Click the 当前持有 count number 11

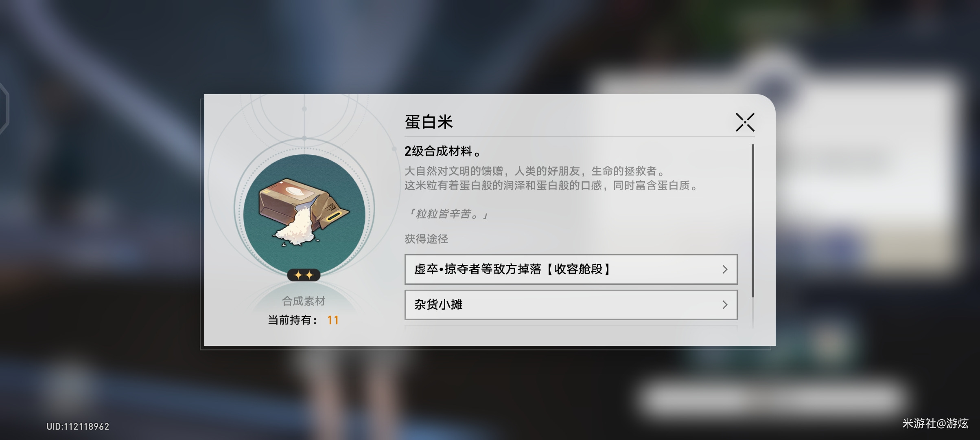pyautogui.click(x=333, y=320)
